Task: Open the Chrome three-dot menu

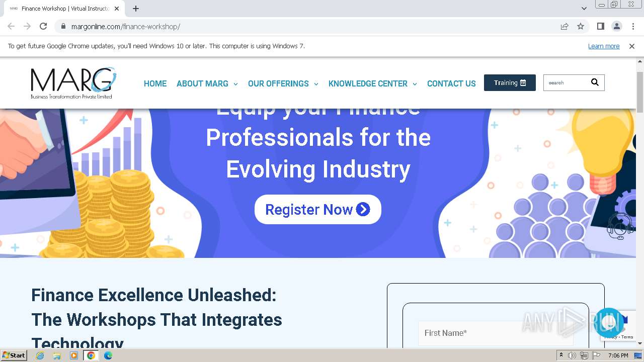Action: point(633,26)
